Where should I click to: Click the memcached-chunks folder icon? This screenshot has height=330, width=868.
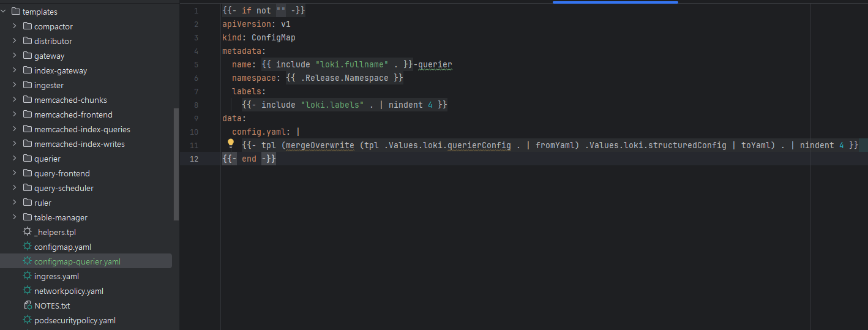coord(28,100)
